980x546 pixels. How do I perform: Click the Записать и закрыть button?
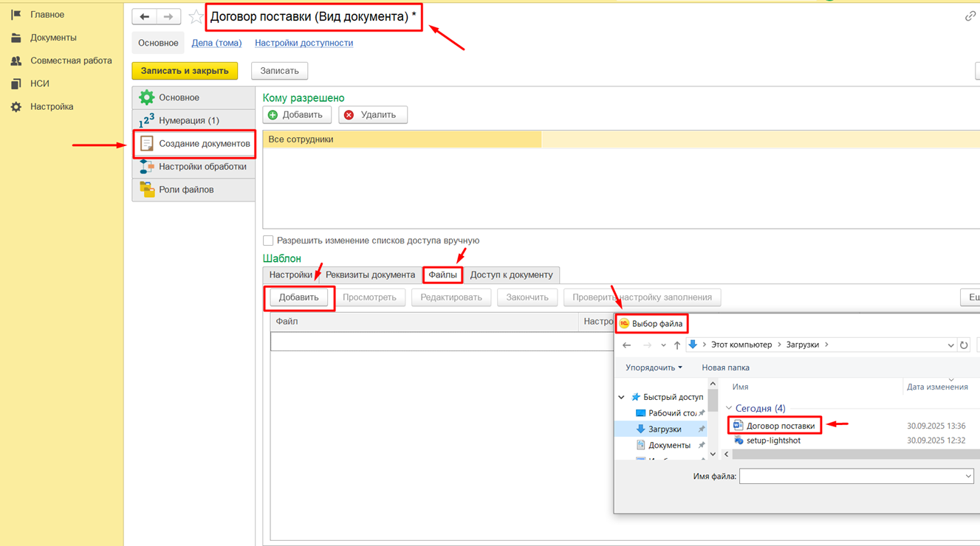(x=185, y=71)
